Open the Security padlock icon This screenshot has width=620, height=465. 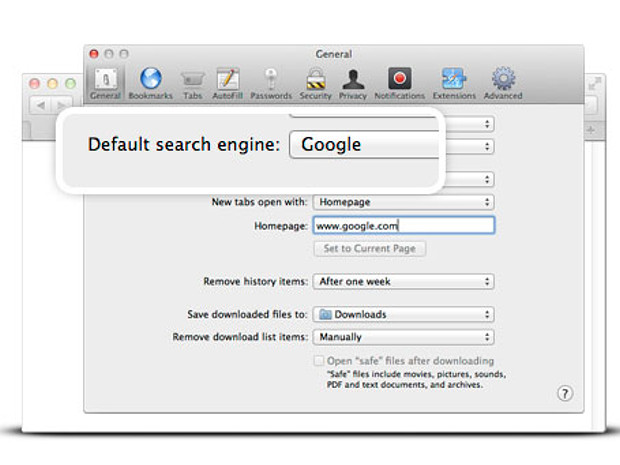tap(316, 84)
